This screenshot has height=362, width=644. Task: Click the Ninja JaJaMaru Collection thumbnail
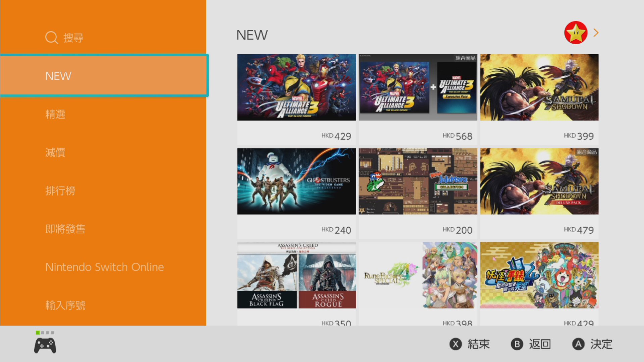(418, 181)
